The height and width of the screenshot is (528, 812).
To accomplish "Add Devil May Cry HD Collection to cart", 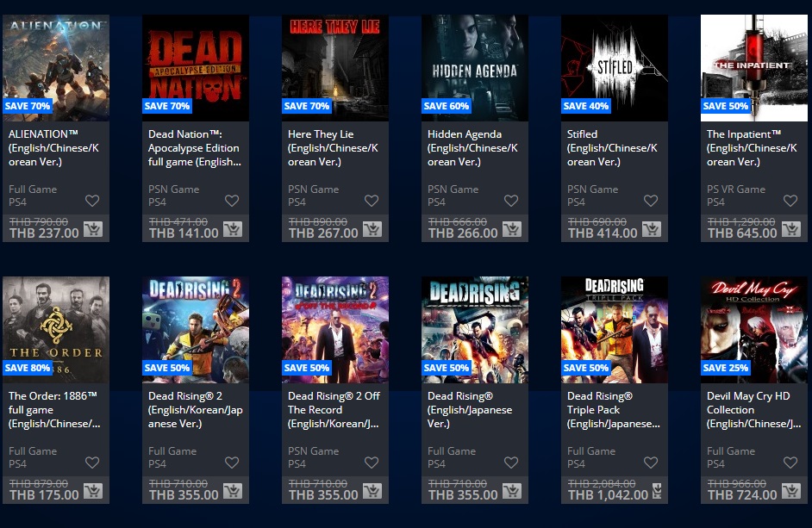I will click(x=790, y=491).
